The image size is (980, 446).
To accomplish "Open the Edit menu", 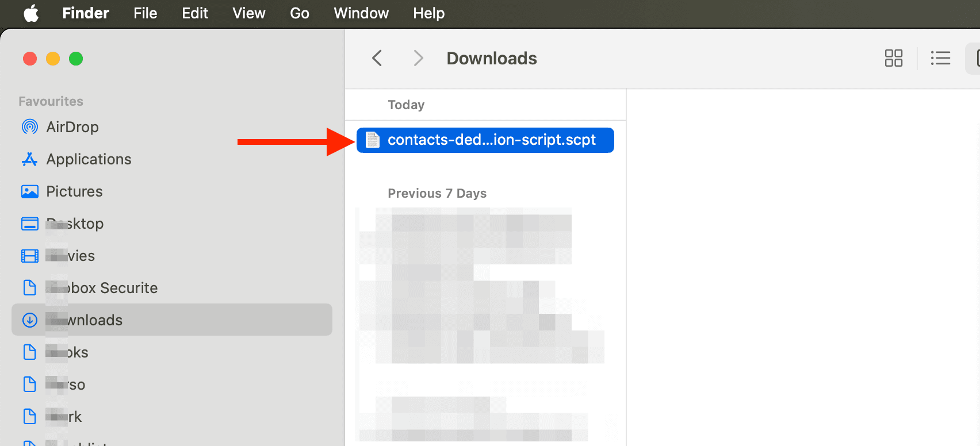I will 195,13.
